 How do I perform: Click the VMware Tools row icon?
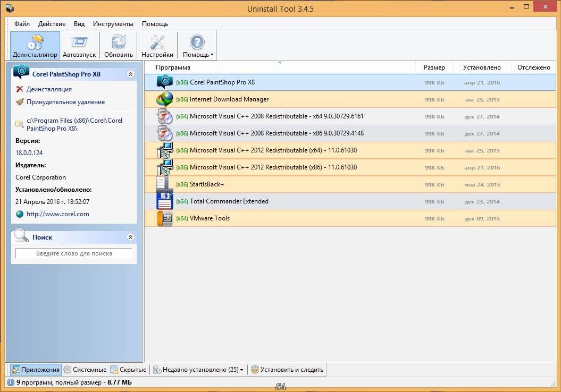(165, 218)
